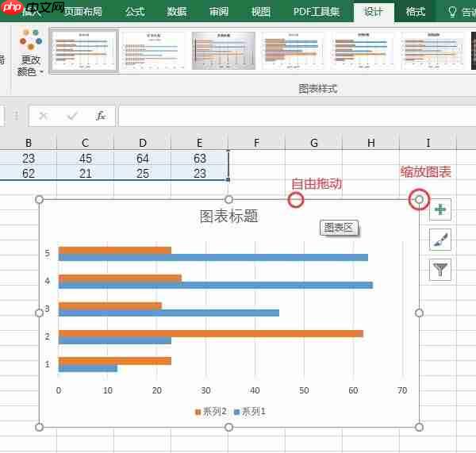Open the chart filters funnel button
This screenshot has width=476, height=453.
tap(440, 269)
